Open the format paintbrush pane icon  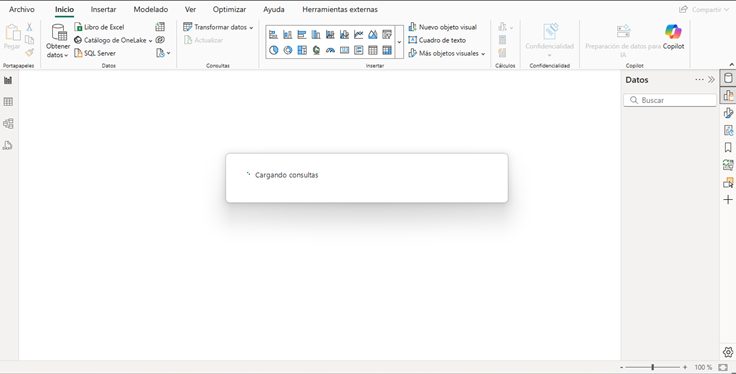click(728, 113)
